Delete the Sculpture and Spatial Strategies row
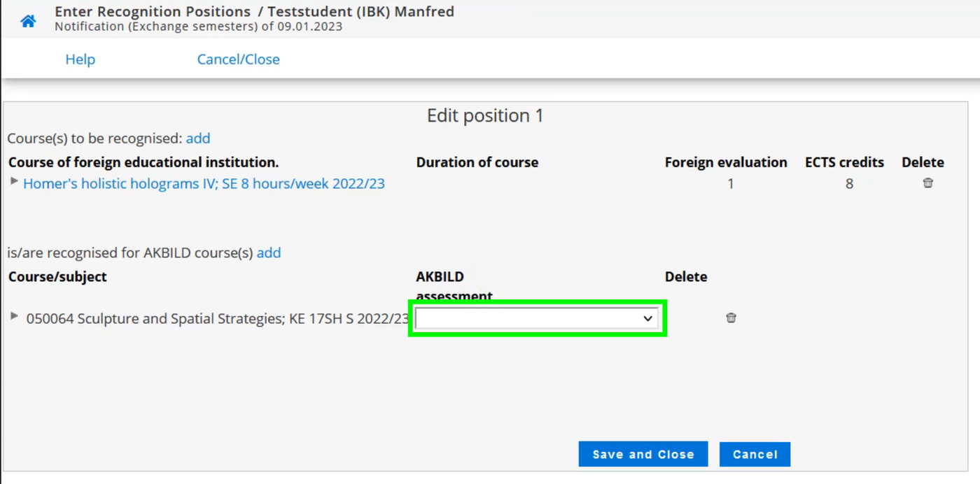 click(731, 318)
